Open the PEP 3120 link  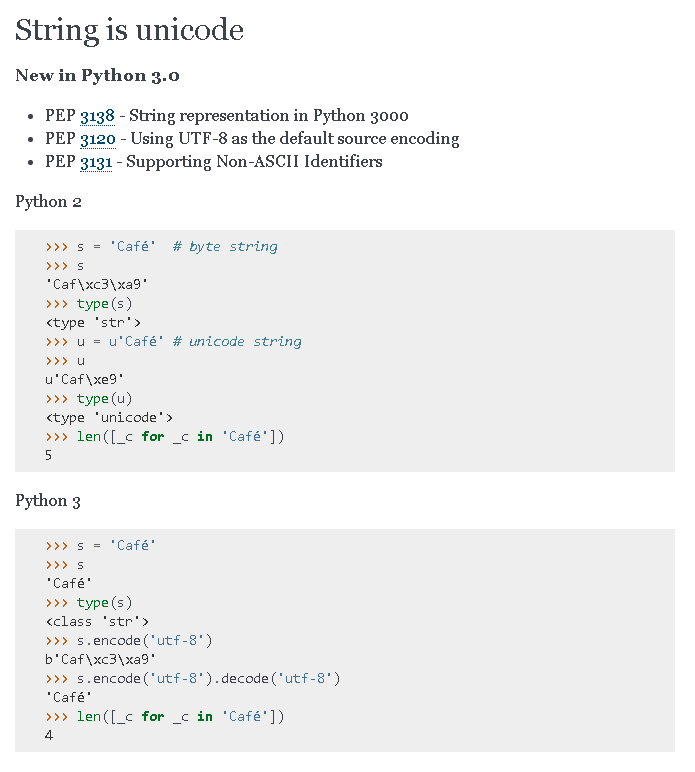click(x=97, y=139)
